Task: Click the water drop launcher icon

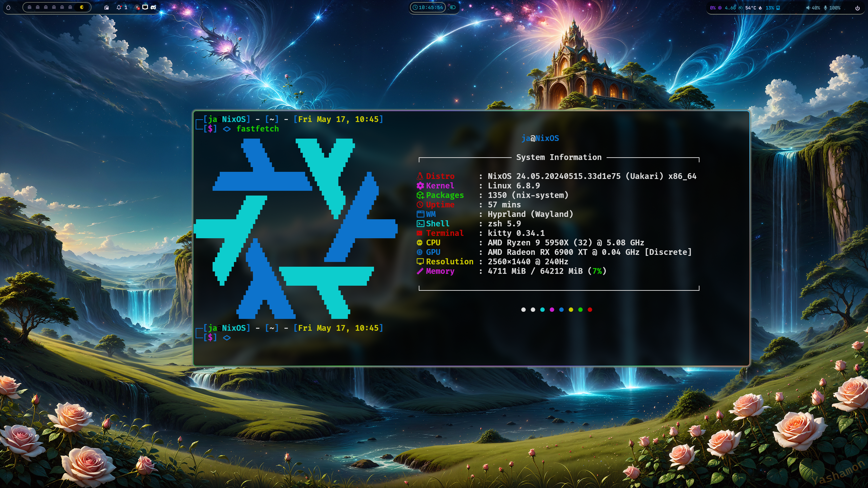Action: 8,7
